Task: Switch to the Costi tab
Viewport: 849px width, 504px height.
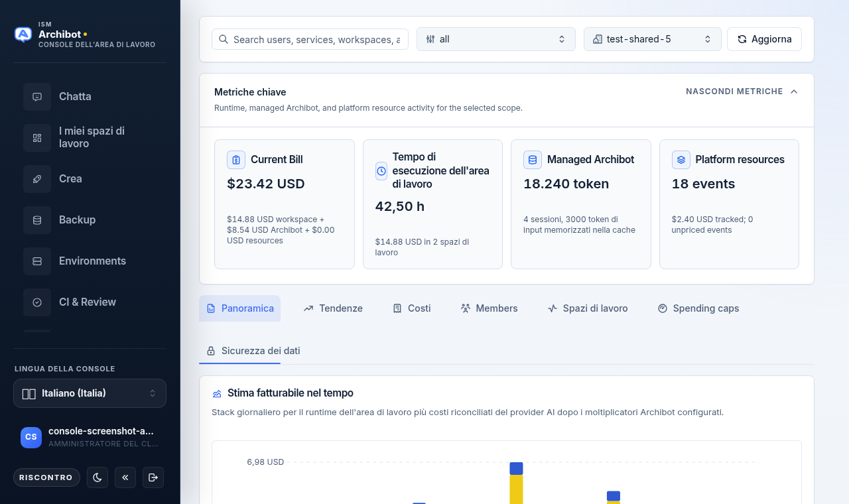Action: 412,308
